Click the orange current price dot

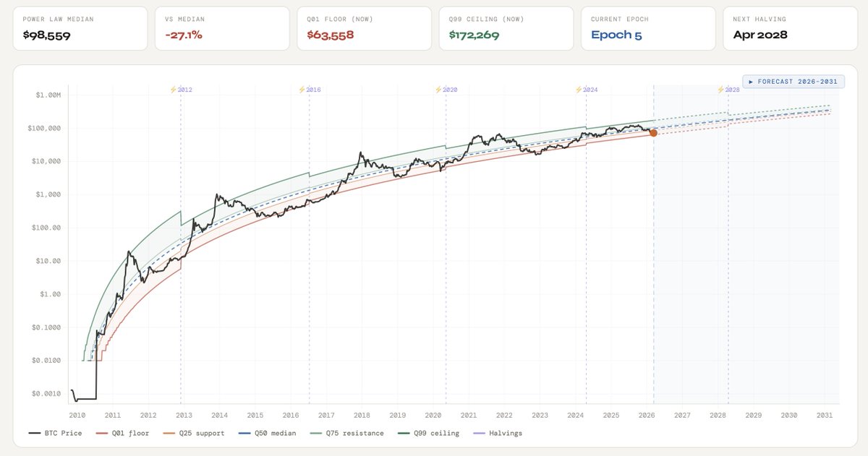click(x=653, y=133)
